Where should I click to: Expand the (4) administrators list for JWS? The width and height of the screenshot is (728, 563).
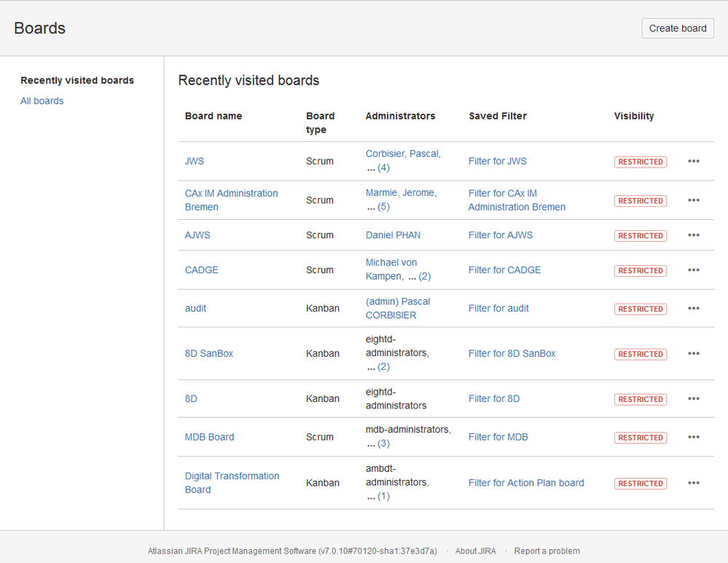click(x=383, y=168)
